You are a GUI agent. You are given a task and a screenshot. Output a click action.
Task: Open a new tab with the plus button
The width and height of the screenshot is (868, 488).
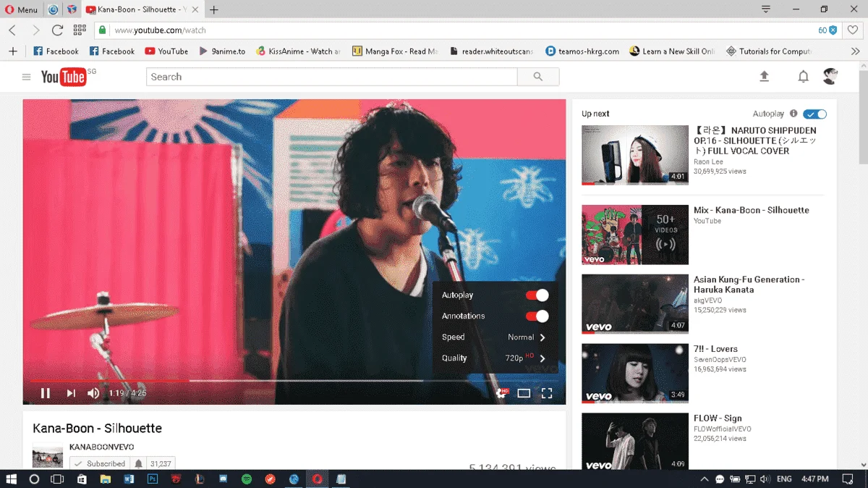[214, 9]
